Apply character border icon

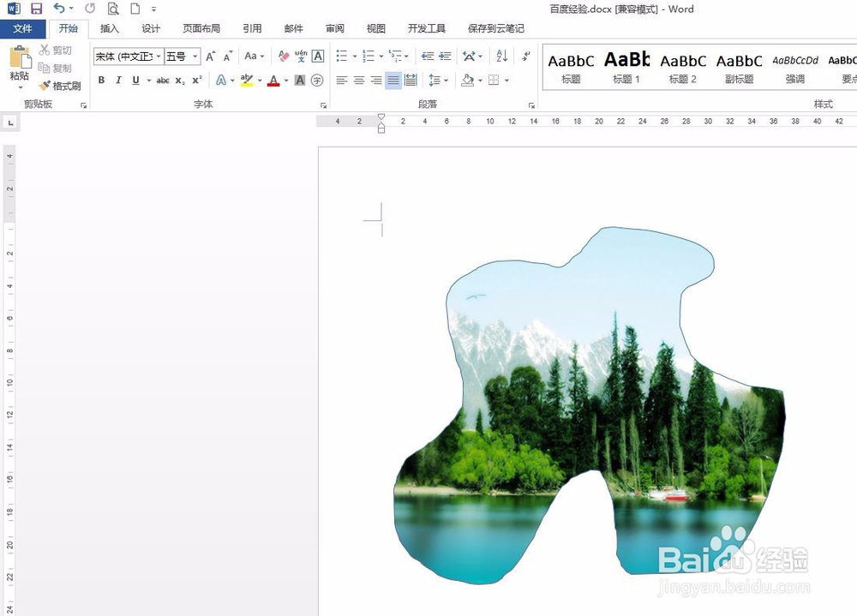[x=318, y=56]
